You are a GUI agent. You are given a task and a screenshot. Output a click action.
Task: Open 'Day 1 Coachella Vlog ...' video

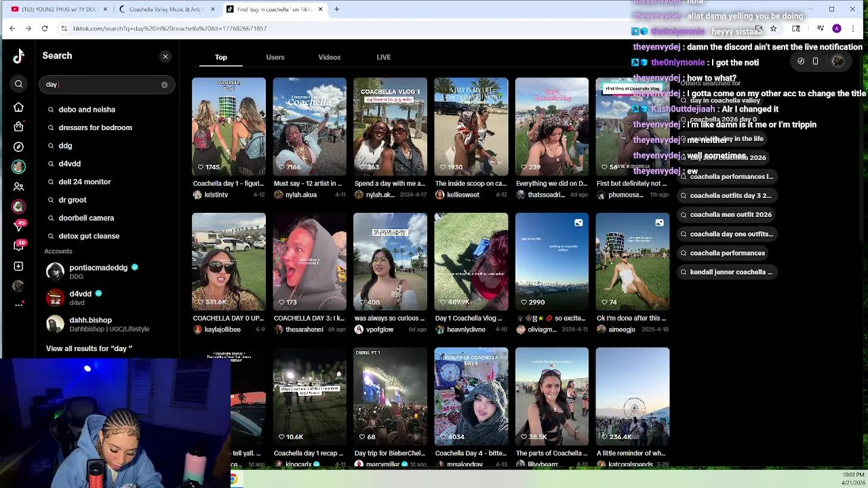click(471, 262)
